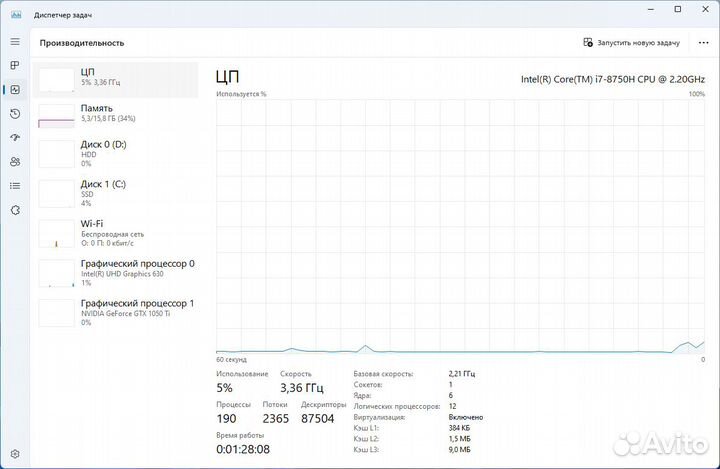Click the Диск 1 (C:) mini graph
The image size is (720, 469).
pyautogui.click(x=56, y=194)
